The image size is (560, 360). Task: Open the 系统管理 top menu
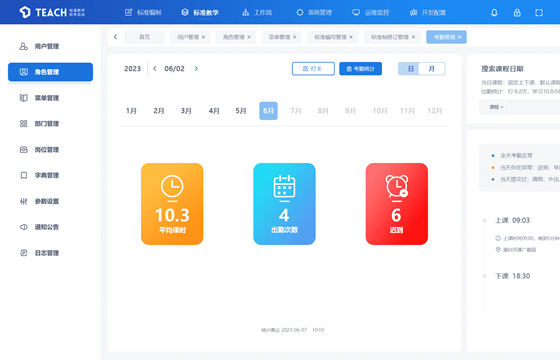pyautogui.click(x=314, y=12)
